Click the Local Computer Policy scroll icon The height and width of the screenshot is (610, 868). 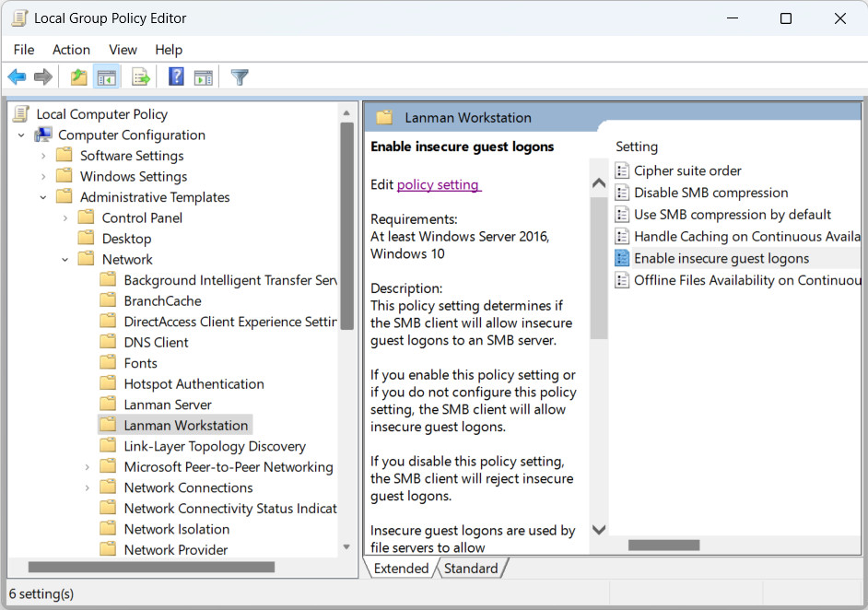[21, 113]
